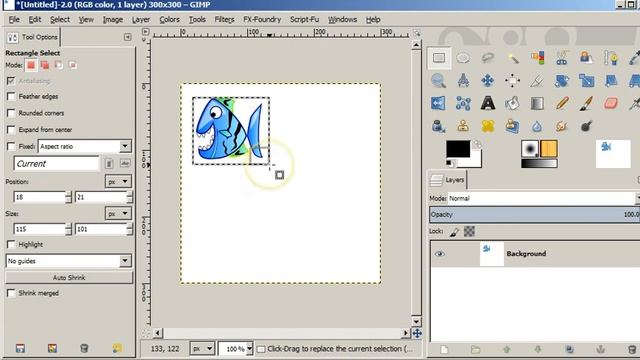Pick the Blend gradient tool

pyautogui.click(x=538, y=103)
